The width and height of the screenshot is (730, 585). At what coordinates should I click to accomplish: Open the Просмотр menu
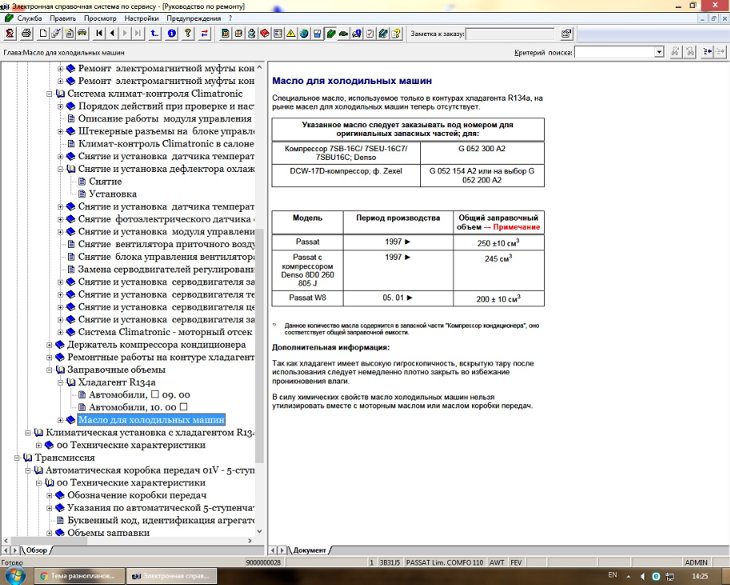[100, 19]
